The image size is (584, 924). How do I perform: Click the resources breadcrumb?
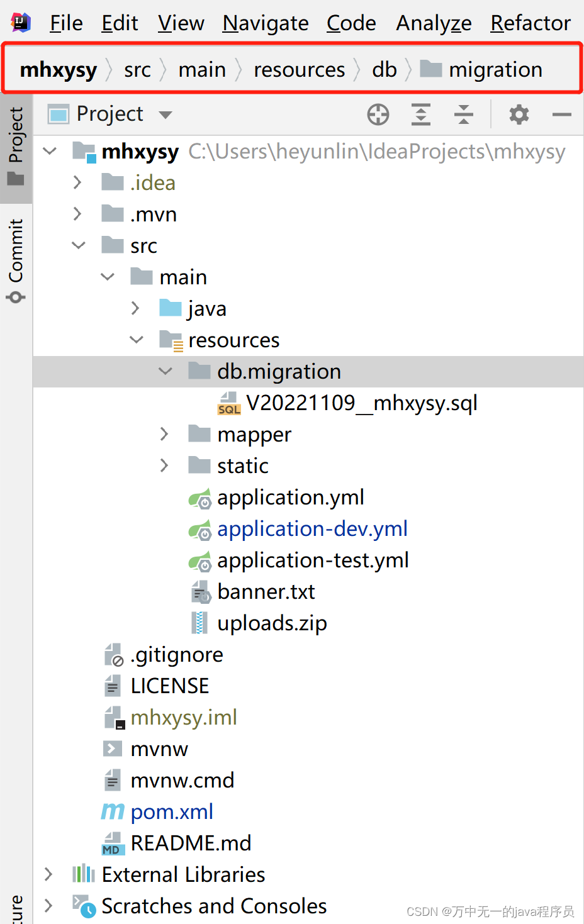pos(299,69)
